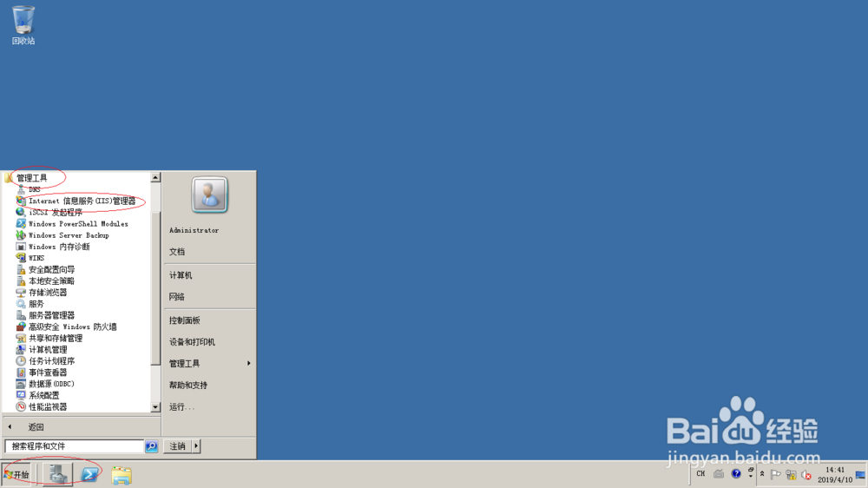This screenshot has height=488, width=868.
Task: Expand the 管理工具 submenu on right pane
Action: [x=209, y=363]
